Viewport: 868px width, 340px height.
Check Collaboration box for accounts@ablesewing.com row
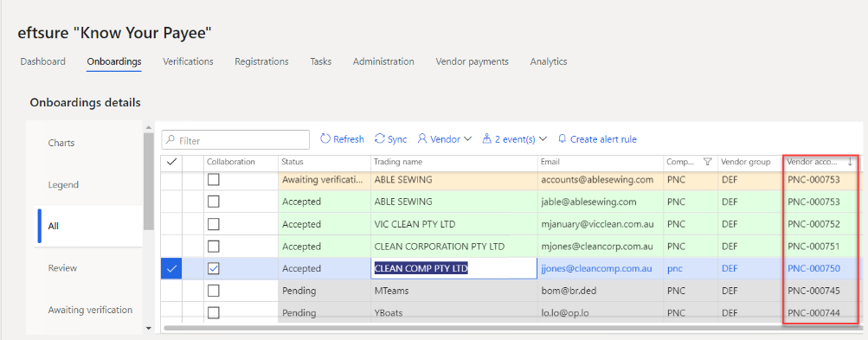[x=213, y=179]
